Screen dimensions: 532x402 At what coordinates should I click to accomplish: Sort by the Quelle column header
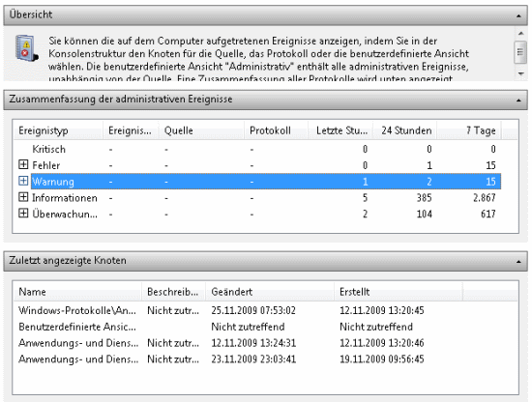pyautogui.click(x=201, y=130)
